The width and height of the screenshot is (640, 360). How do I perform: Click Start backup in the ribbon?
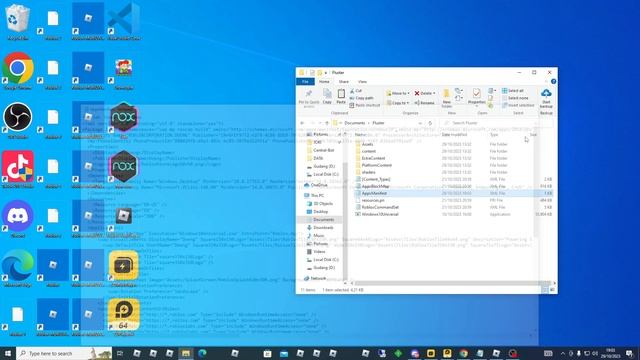[546, 99]
